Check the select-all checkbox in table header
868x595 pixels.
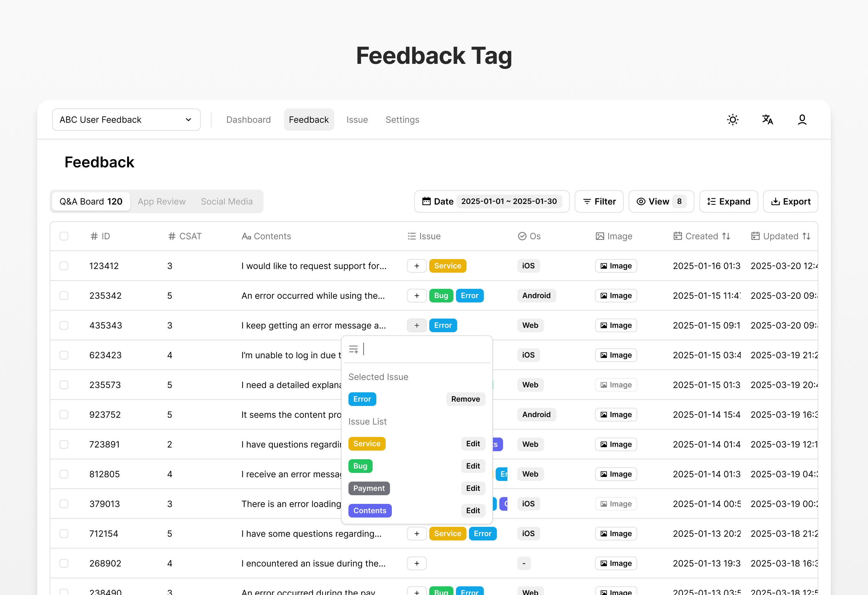coord(64,236)
